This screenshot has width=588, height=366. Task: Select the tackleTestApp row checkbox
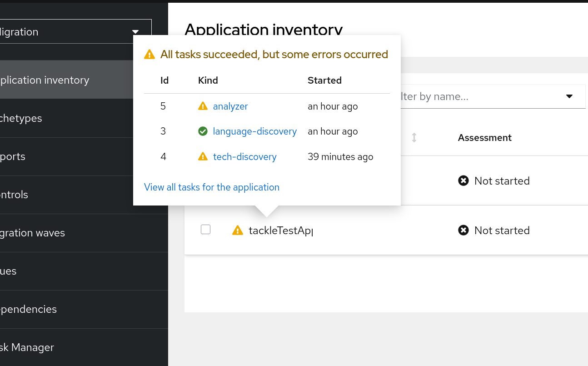(205, 230)
